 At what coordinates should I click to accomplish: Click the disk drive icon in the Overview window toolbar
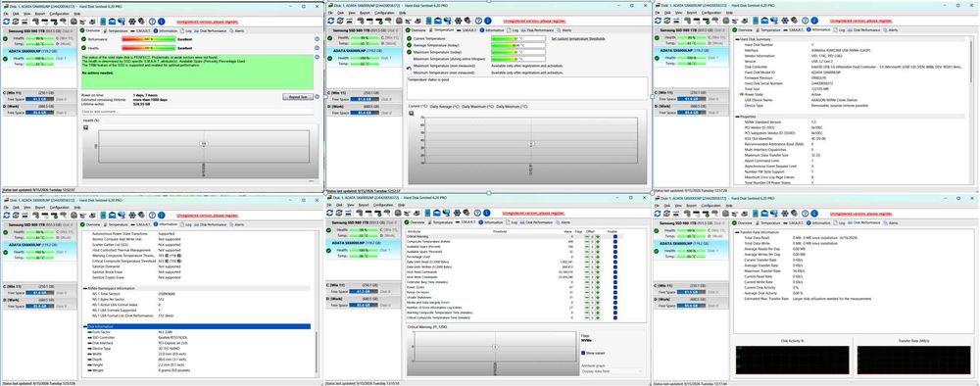[73, 22]
